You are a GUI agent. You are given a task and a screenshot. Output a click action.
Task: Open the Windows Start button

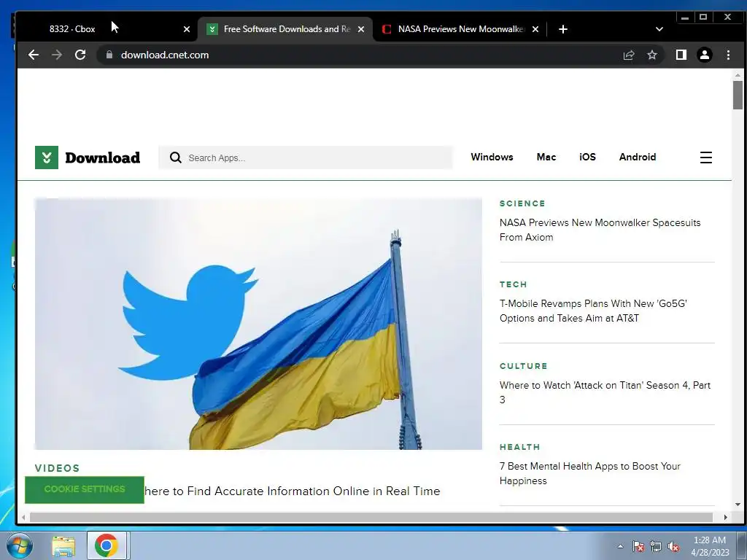click(x=19, y=545)
